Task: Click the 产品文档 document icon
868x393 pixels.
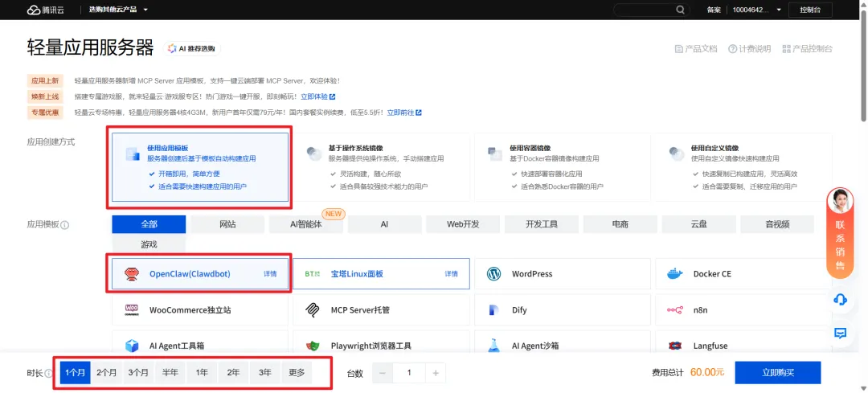Action: 678,49
